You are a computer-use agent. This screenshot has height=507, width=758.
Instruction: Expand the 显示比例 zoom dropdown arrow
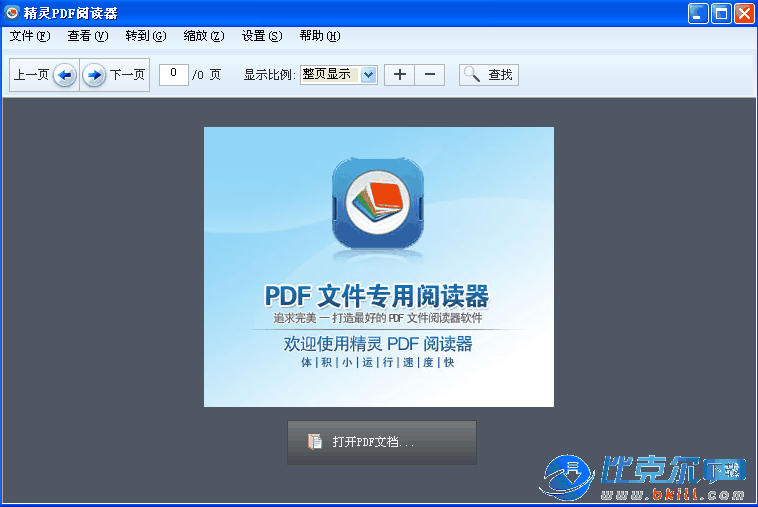click(368, 75)
